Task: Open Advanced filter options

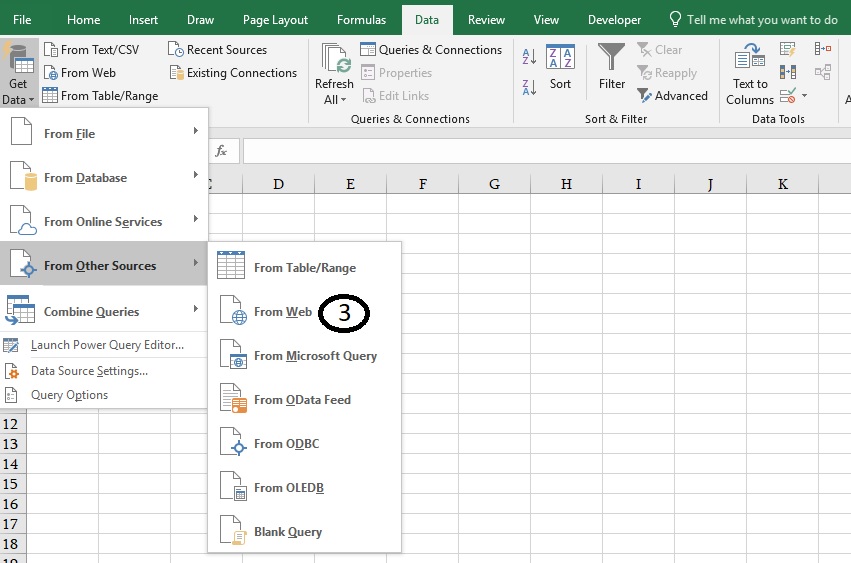Action: (672, 96)
